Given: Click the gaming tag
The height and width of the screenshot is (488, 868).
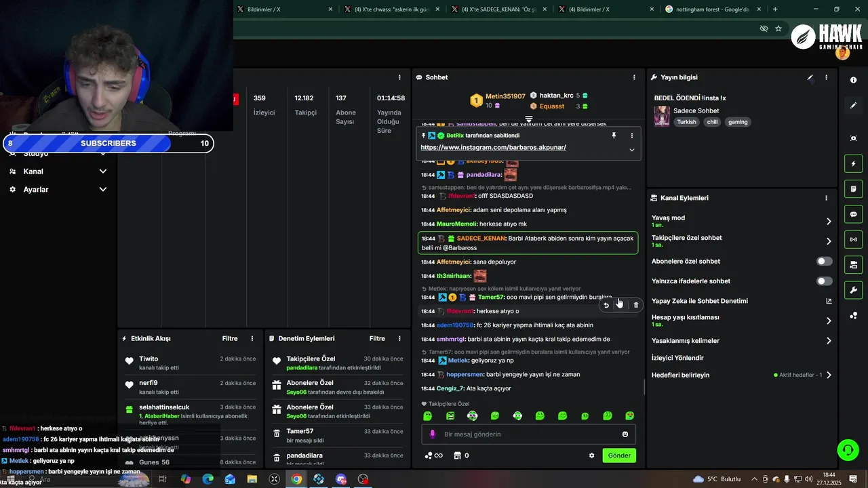Looking at the screenshot, I should pyautogui.click(x=738, y=122).
